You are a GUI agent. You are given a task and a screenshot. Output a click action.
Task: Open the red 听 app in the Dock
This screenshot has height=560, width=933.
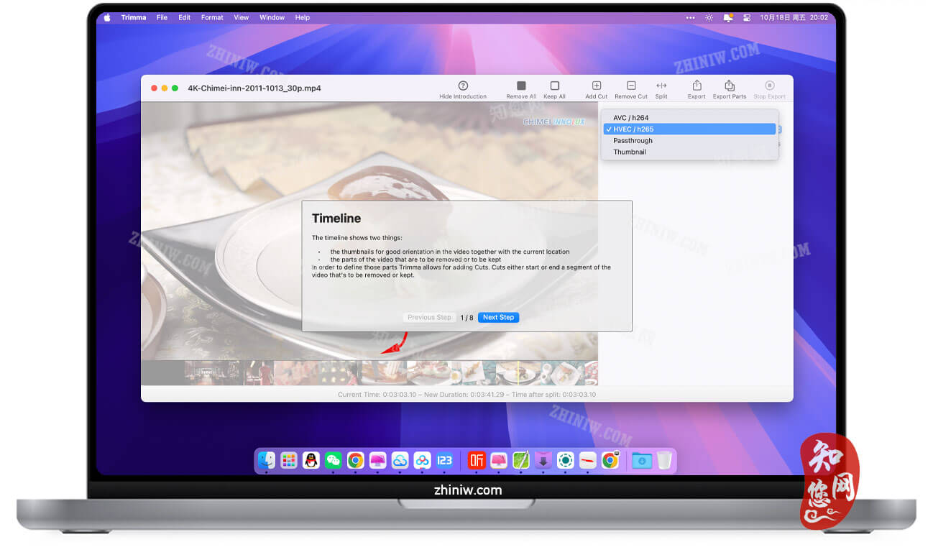coord(477,460)
